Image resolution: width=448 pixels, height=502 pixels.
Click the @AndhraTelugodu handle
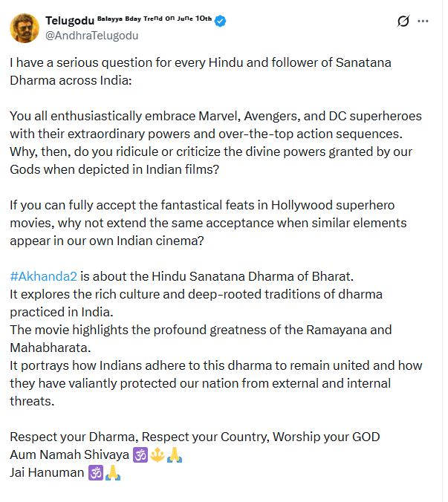pyautogui.click(x=91, y=35)
